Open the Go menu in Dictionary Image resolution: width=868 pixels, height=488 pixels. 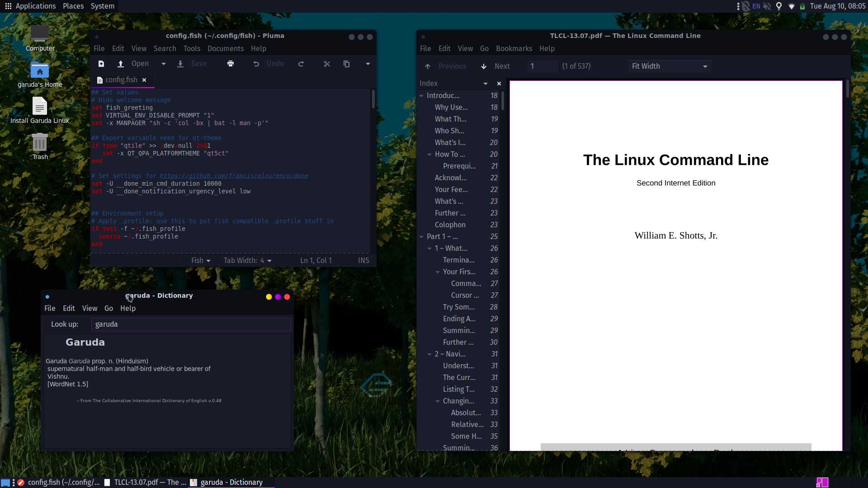click(108, 308)
